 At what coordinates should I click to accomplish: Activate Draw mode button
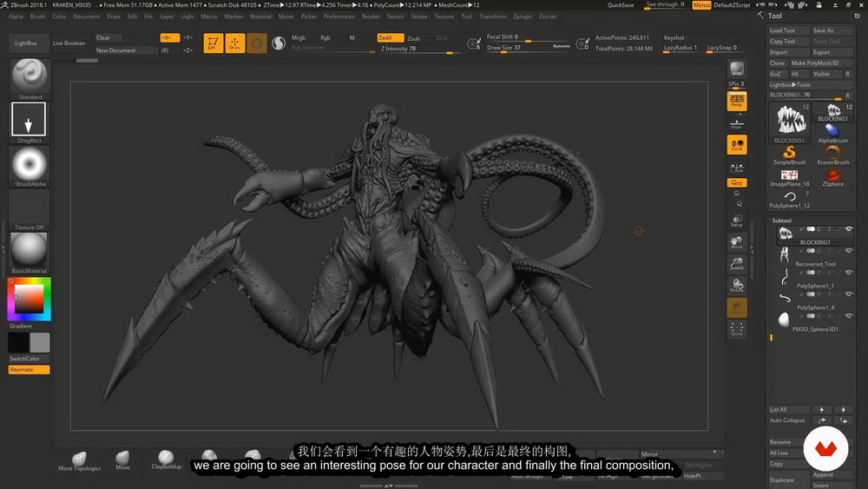click(234, 43)
